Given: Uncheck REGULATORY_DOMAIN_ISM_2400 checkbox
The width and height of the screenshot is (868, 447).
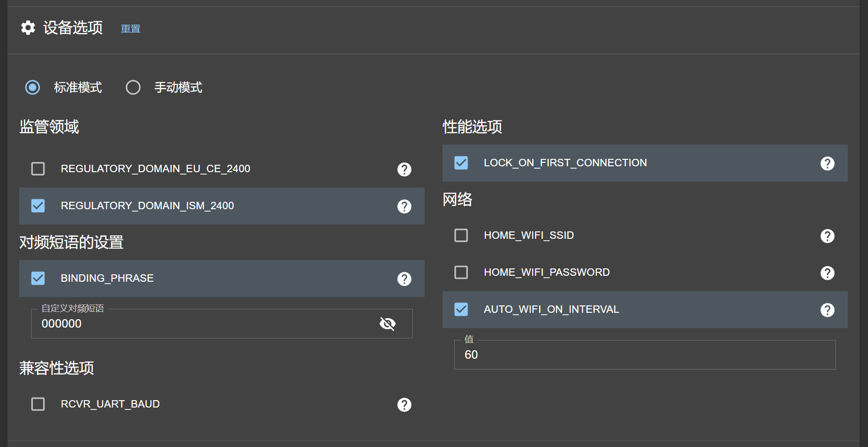Looking at the screenshot, I should [38, 206].
